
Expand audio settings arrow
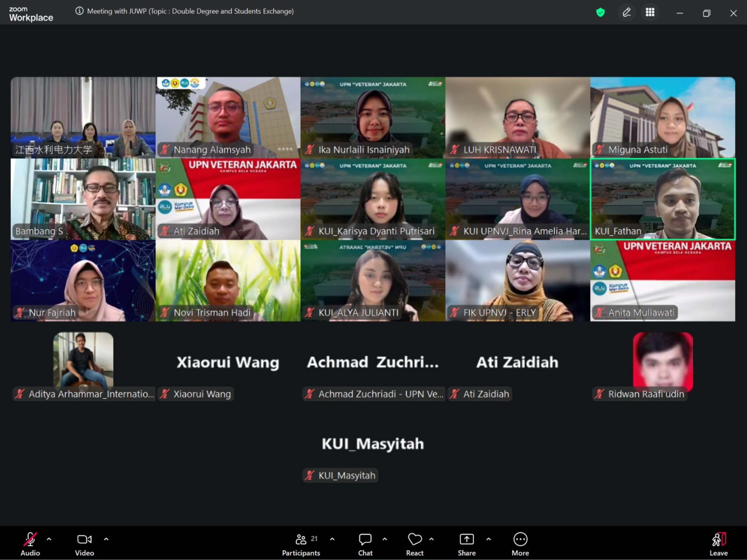49,539
